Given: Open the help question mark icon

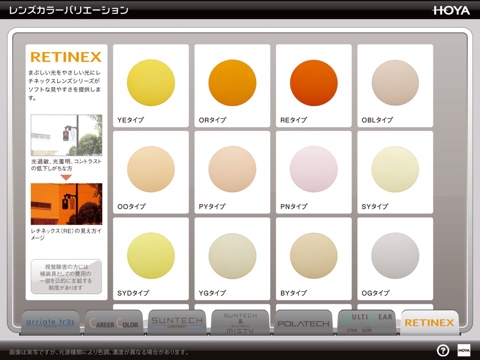Looking at the screenshot, I should coord(443,350).
